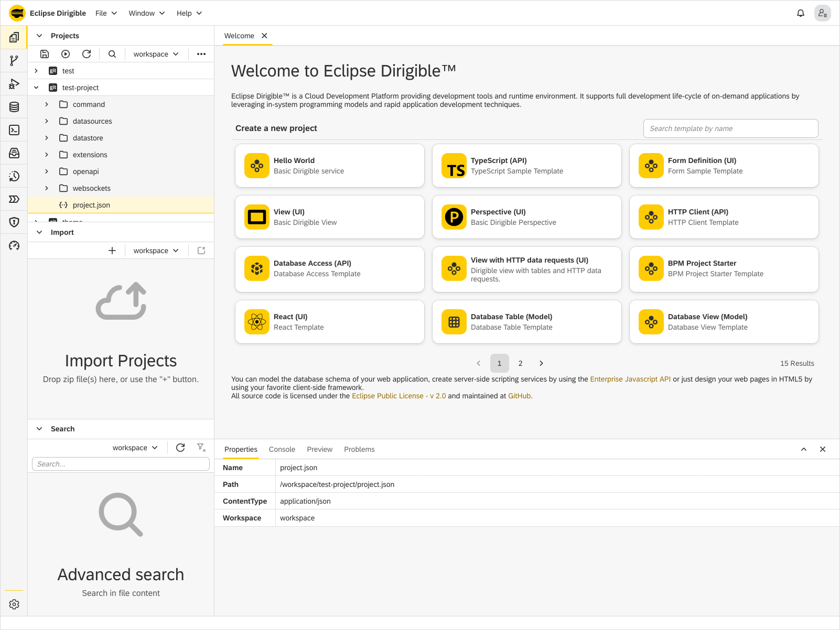Click the notifications bell icon
The width and height of the screenshot is (840, 630).
tap(801, 13)
